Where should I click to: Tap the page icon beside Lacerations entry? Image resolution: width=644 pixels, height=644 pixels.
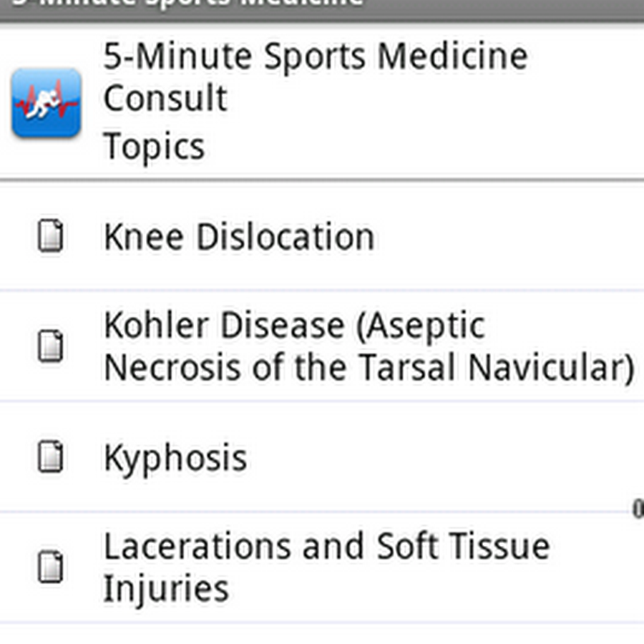(x=51, y=567)
